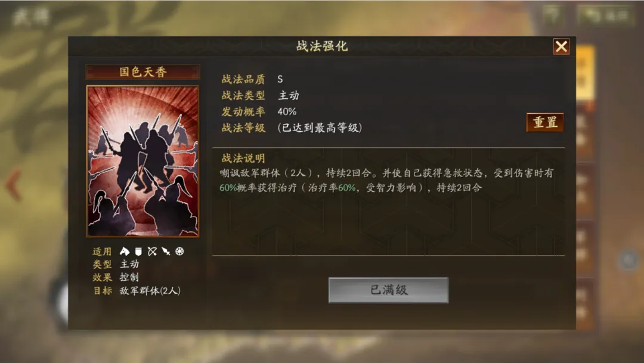Click the bow archer troop icon
The image size is (644, 363).
[x=153, y=252]
